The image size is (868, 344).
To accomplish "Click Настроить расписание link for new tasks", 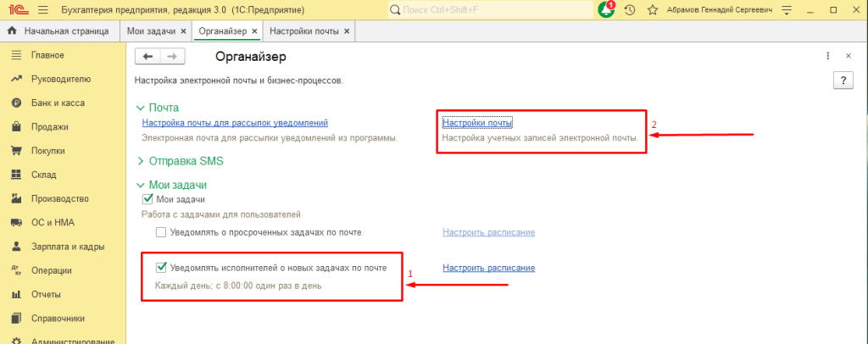I will (x=489, y=268).
